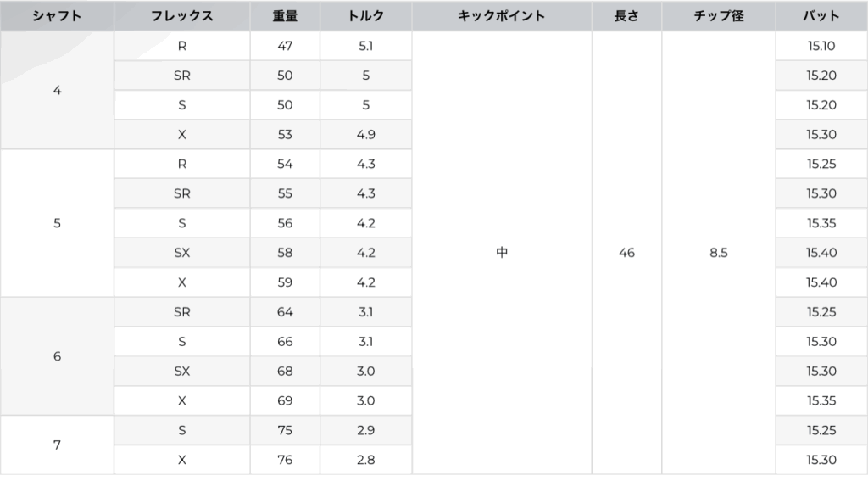Viewport: 868px width, 481px height.
Task: Click shaft number 6 row group cell
Action: (57, 356)
